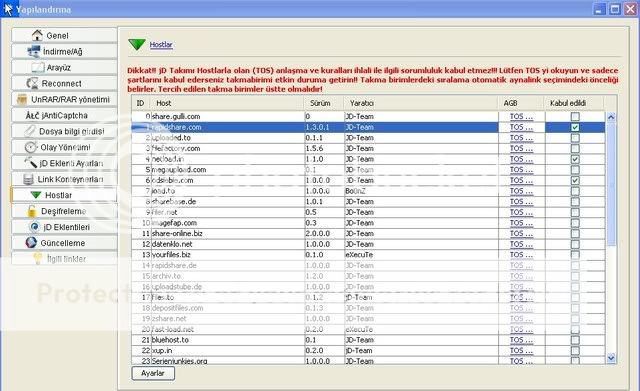Click the network icon beside İndirme/Ağ
The width and height of the screenshot is (640, 391).
33,51
